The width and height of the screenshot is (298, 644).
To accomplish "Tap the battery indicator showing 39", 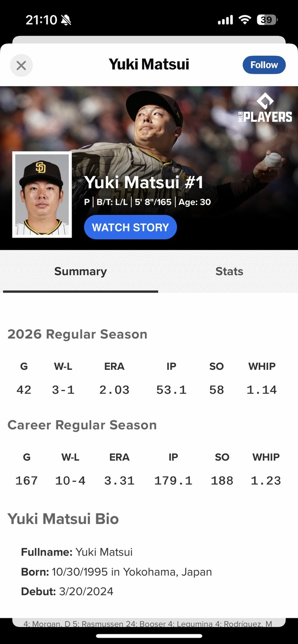I will pyautogui.click(x=267, y=20).
